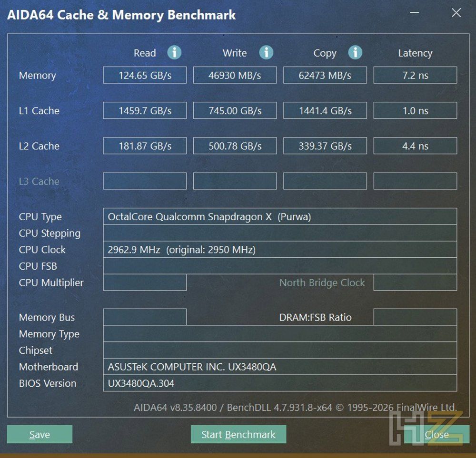This screenshot has height=458, width=476.
Task: Select the Memory read value 124.65 GB/s
Action: tap(145, 75)
